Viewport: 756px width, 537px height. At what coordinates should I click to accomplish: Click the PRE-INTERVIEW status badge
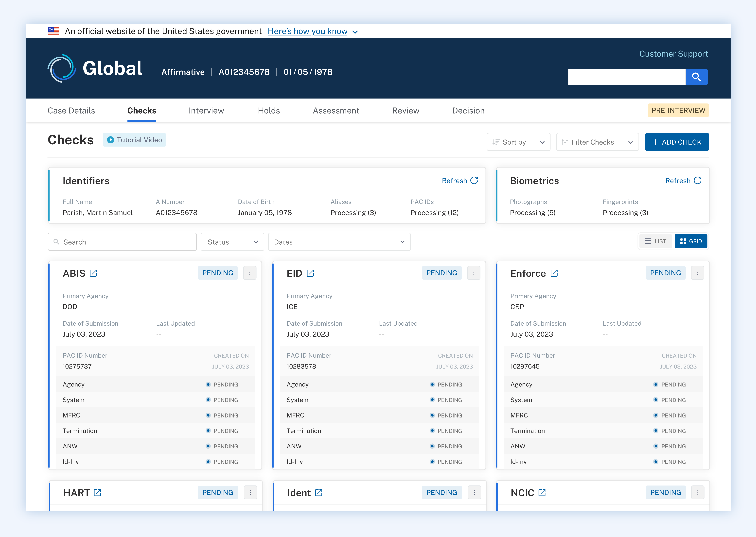[678, 110]
